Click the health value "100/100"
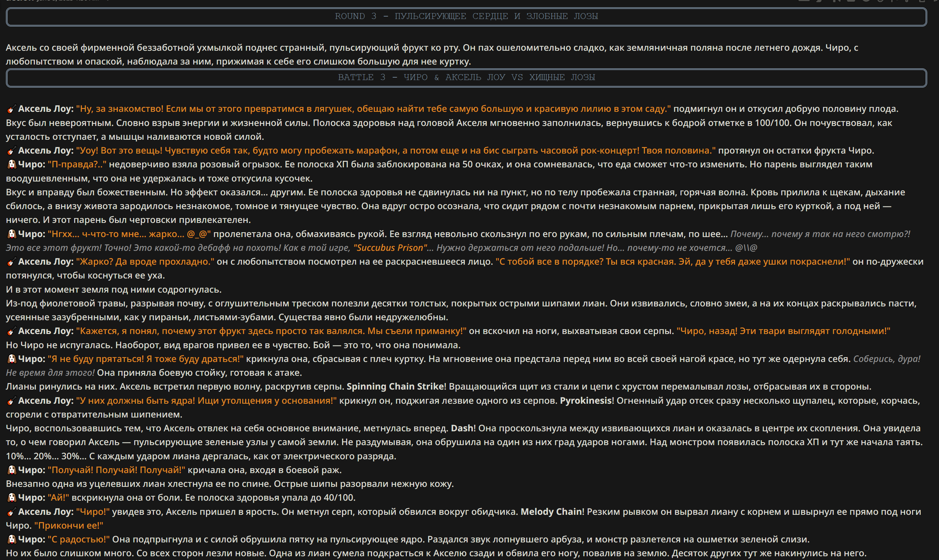This screenshot has width=939, height=560. click(772, 123)
